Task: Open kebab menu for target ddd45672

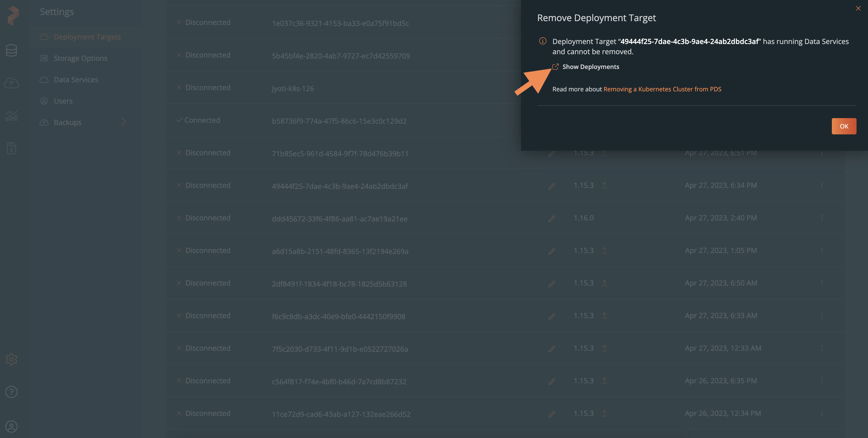Action: pos(822,218)
